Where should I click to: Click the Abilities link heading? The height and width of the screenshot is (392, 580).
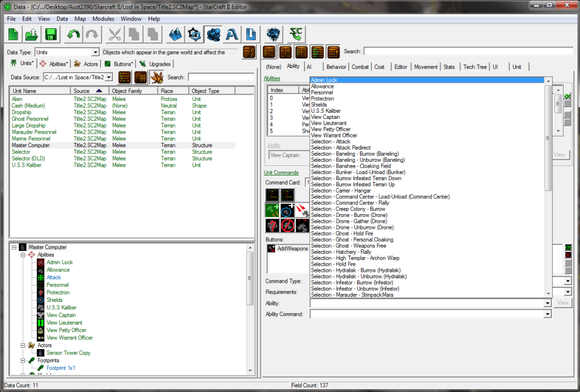[x=272, y=78]
